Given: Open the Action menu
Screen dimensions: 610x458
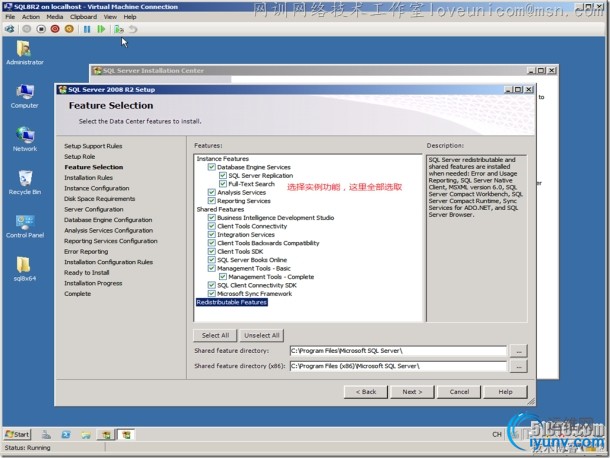Looking at the screenshot, I should (x=31, y=17).
